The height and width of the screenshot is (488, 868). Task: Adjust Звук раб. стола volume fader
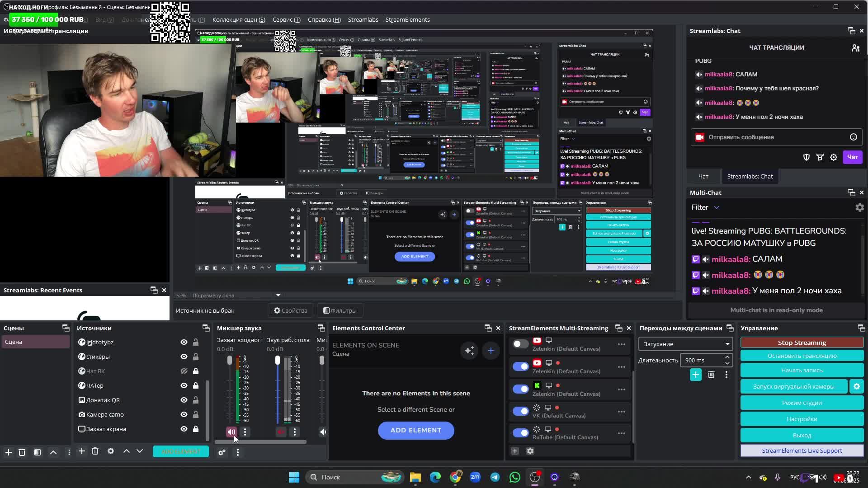click(278, 360)
